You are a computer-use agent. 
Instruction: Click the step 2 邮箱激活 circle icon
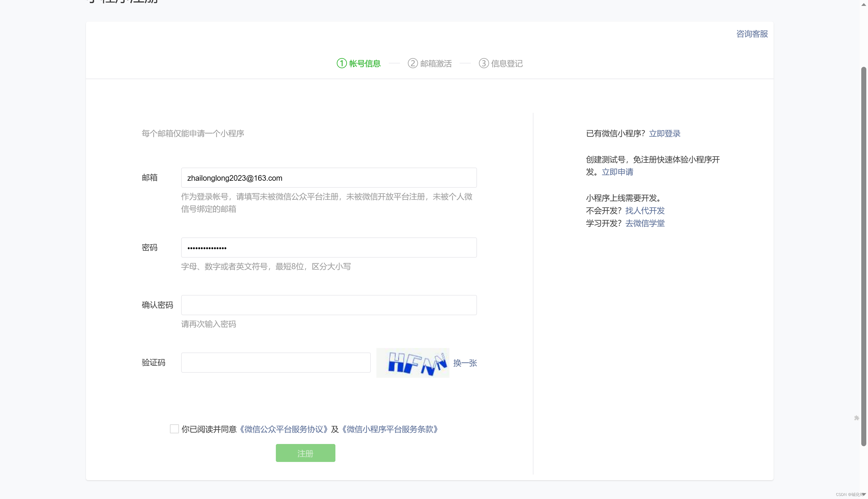[413, 63]
